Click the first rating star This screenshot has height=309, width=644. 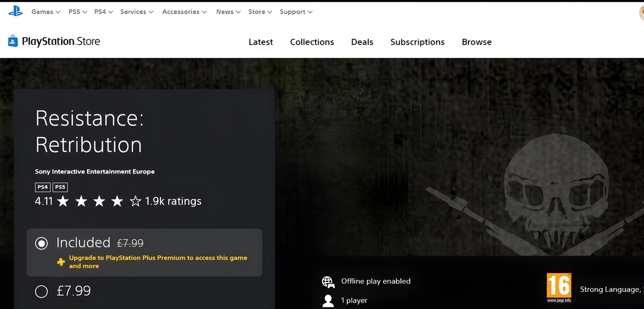63,202
